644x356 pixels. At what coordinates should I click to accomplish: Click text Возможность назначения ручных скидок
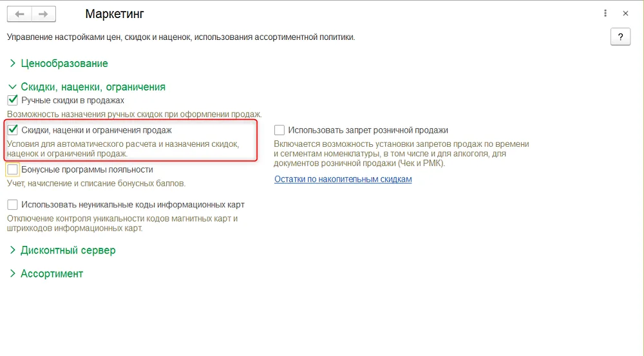coord(135,114)
